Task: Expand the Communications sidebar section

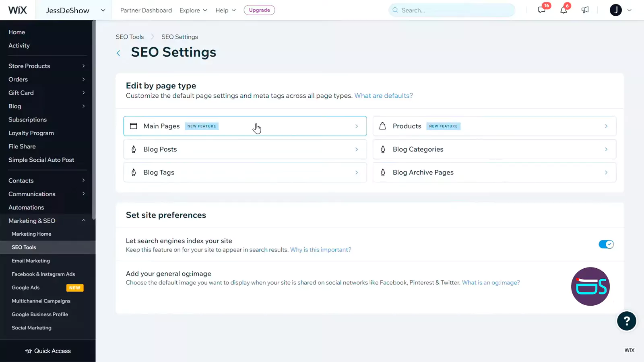Action: (x=84, y=194)
